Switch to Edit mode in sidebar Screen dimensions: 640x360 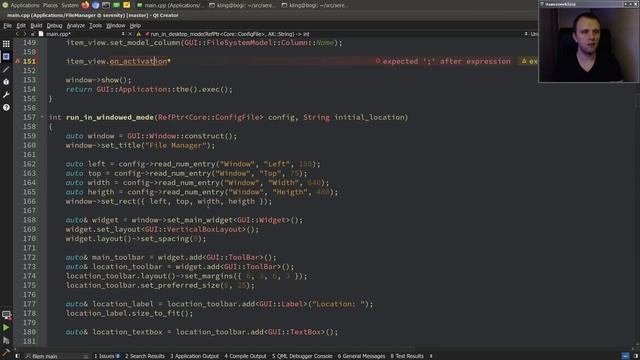click(6, 56)
